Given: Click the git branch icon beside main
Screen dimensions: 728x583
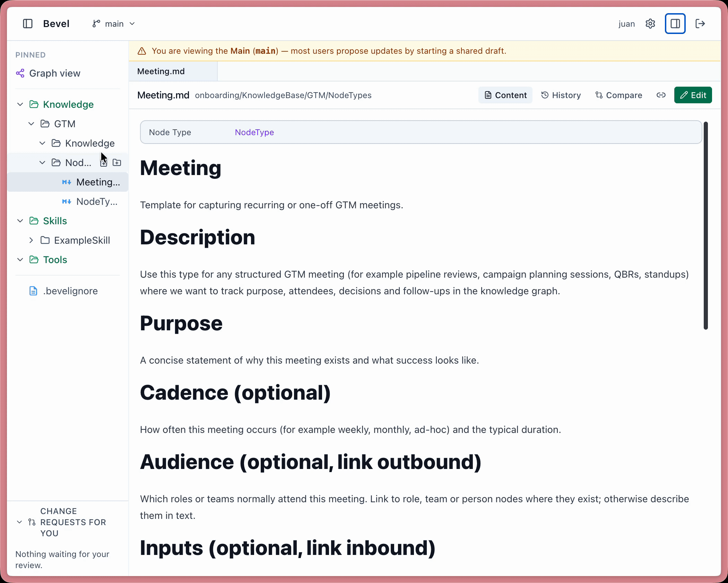Looking at the screenshot, I should (96, 24).
